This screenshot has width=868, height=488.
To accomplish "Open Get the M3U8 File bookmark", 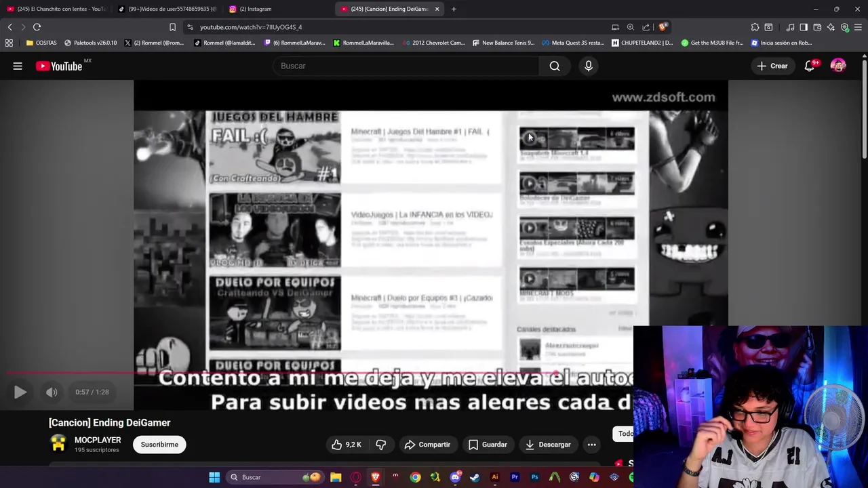I will point(712,43).
